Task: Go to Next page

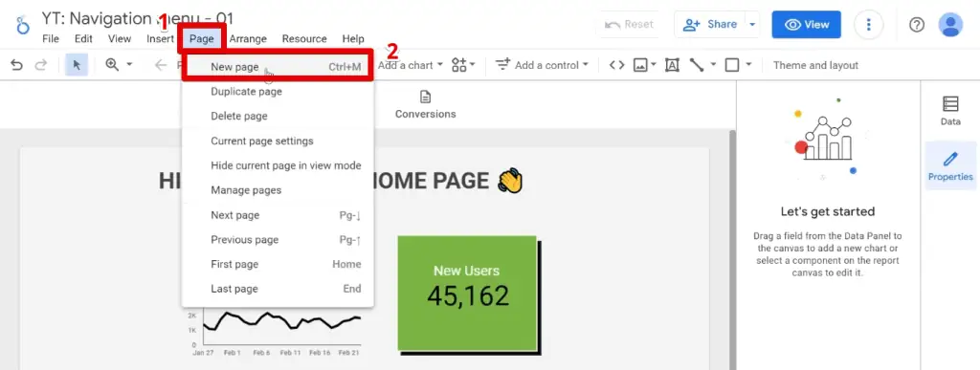Action: (x=278, y=215)
